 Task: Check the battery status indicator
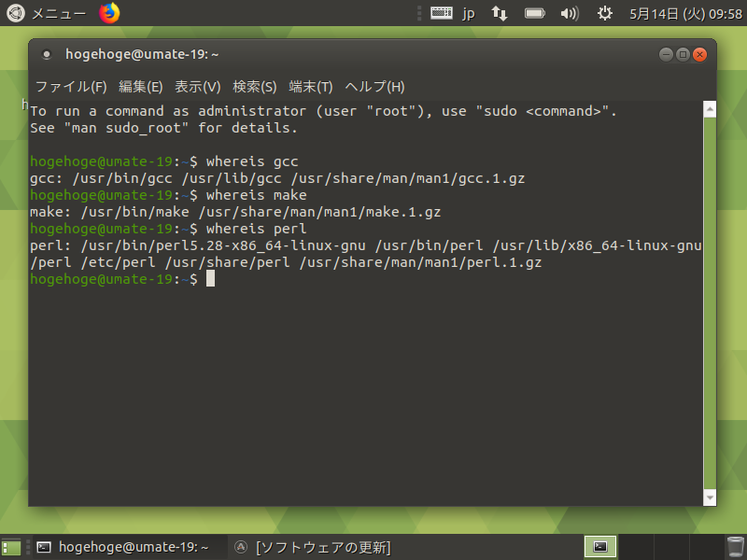coord(534,13)
